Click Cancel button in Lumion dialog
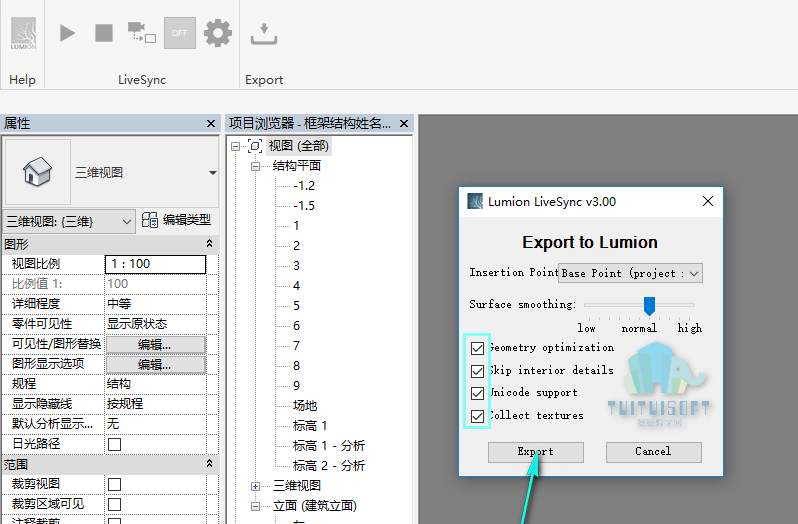Screen dimensions: 798x524 [x=653, y=452]
